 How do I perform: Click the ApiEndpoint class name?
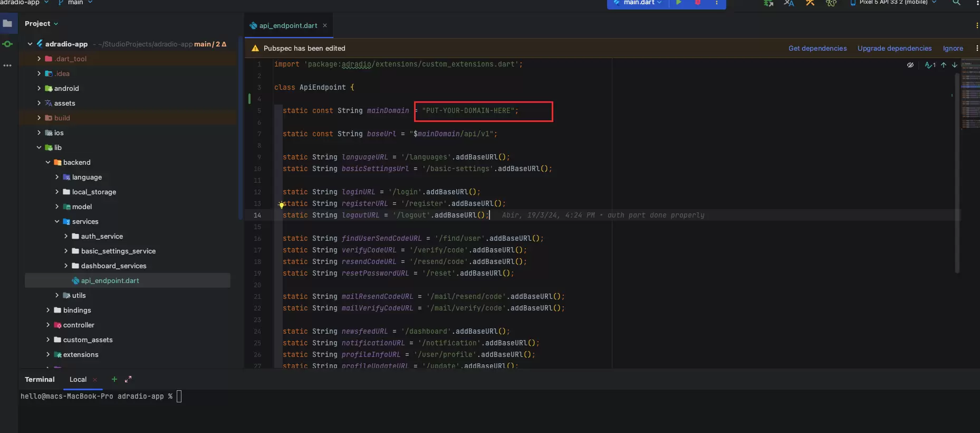(x=322, y=87)
